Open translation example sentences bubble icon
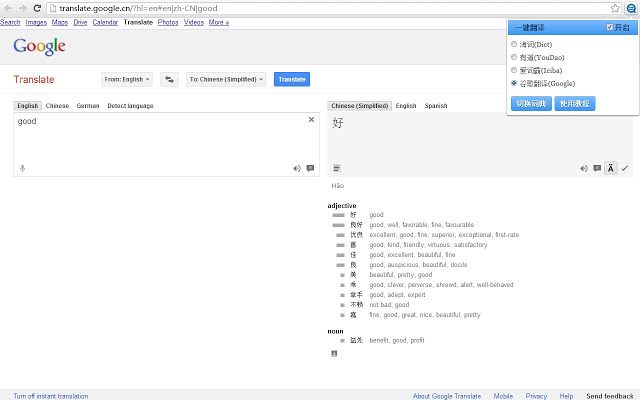This screenshot has height=400, width=640. (597, 168)
